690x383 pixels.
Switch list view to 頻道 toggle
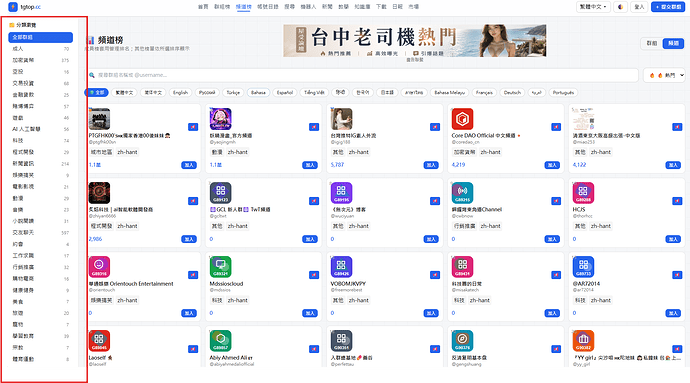[673, 43]
